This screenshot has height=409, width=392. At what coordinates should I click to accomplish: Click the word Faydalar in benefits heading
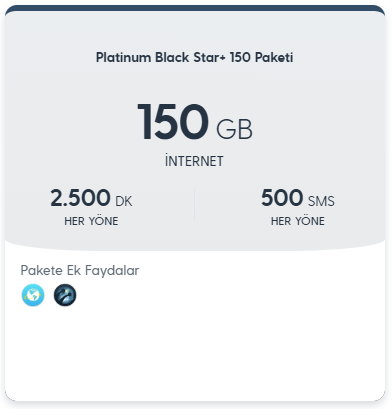coord(112,270)
